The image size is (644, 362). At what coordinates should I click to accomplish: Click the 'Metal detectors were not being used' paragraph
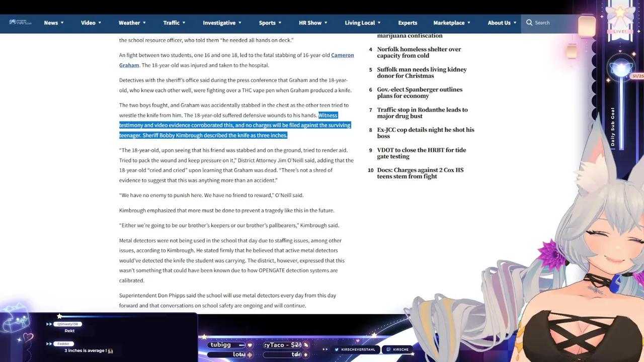click(x=232, y=260)
